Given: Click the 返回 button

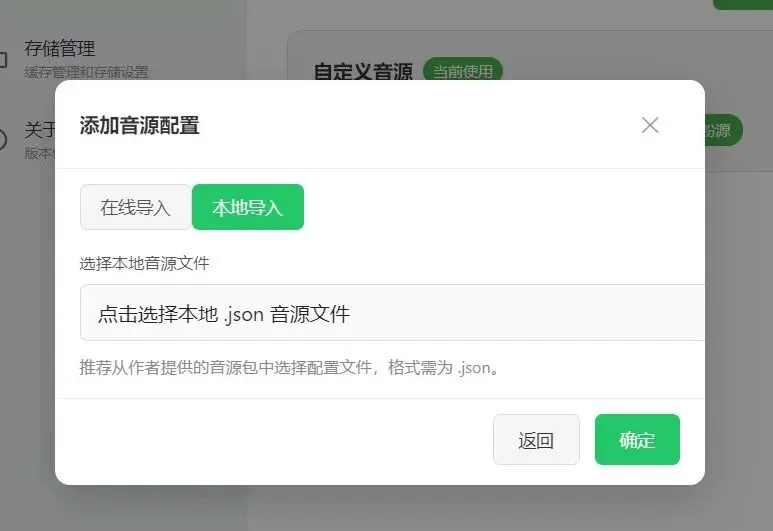Looking at the screenshot, I should coord(536,440).
